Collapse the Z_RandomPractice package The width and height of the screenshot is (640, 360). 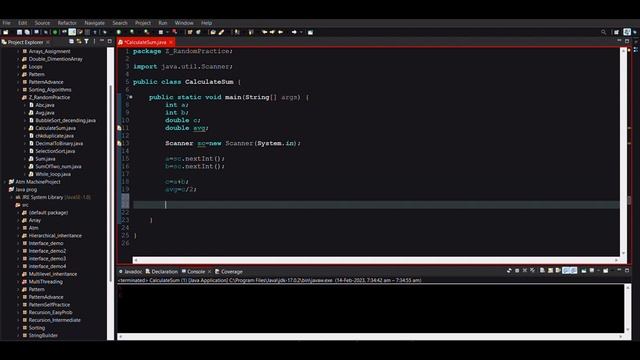tap(18, 98)
